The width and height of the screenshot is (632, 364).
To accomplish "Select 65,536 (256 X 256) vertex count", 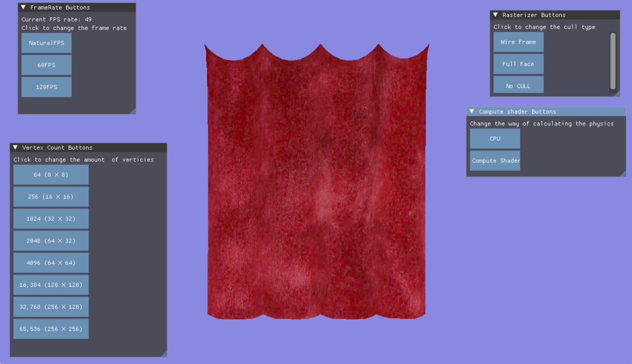I will [x=51, y=329].
